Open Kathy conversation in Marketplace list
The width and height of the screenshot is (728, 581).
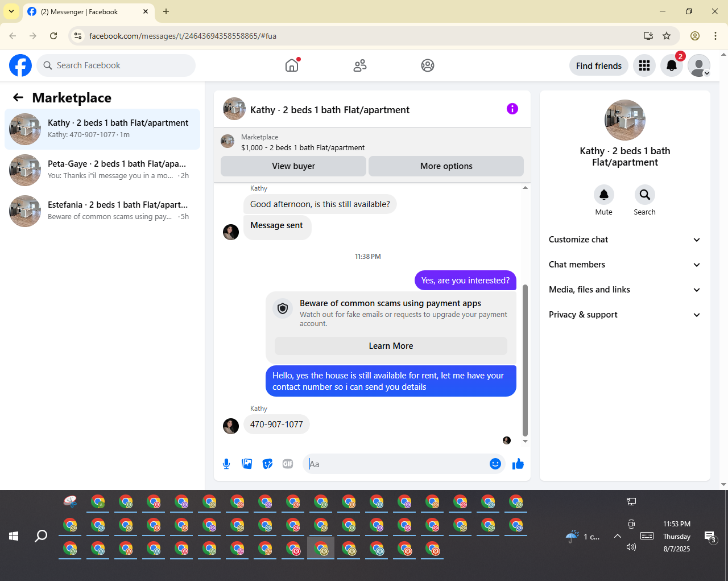[x=102, y=129]
